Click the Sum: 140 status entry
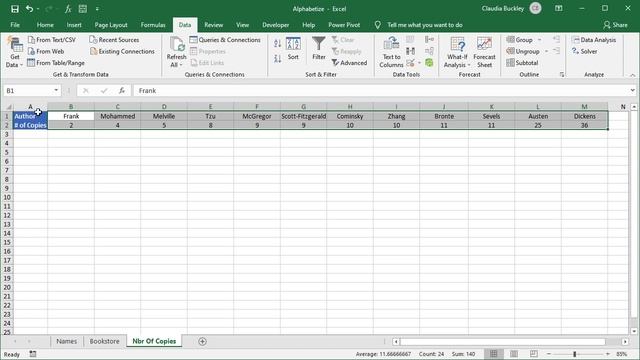This screenshot has width=640, height=360. coord(463,354)
